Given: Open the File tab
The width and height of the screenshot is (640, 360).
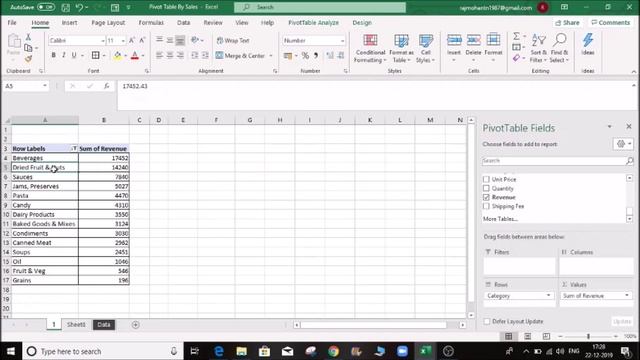Looking at the screenshot, I should click(12, 23).
